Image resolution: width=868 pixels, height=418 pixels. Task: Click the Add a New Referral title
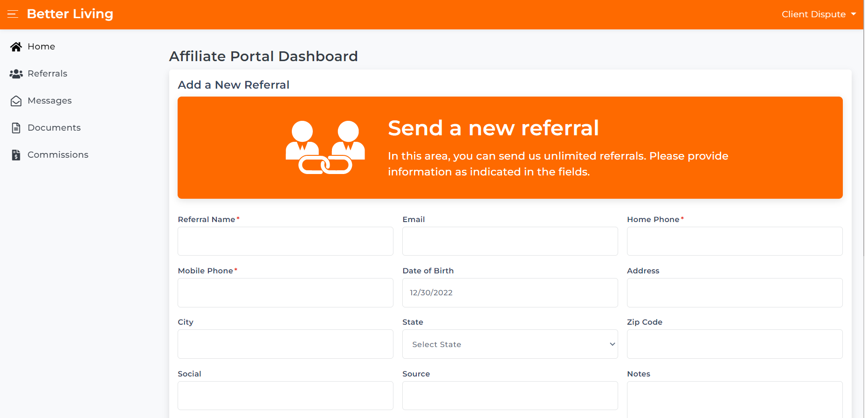234,85
